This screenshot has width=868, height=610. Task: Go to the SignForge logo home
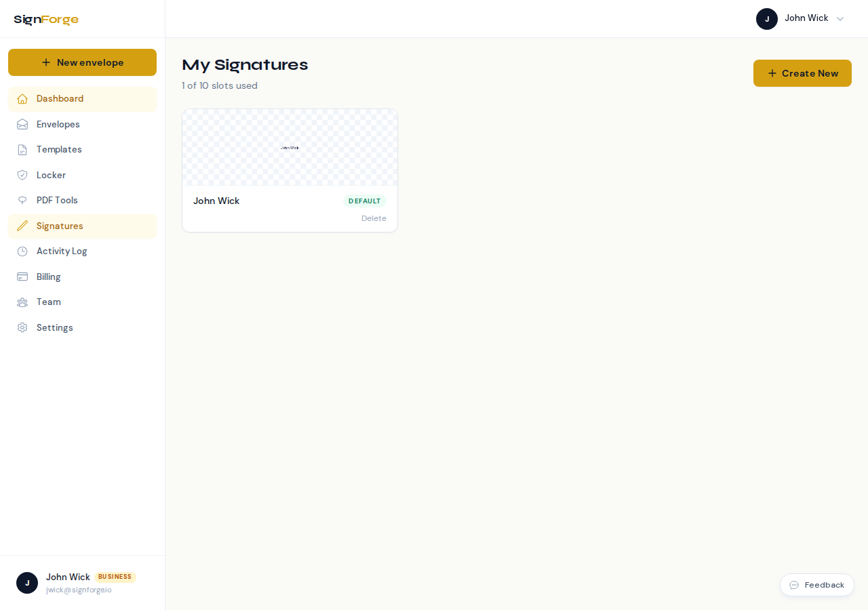pos(46,20)
